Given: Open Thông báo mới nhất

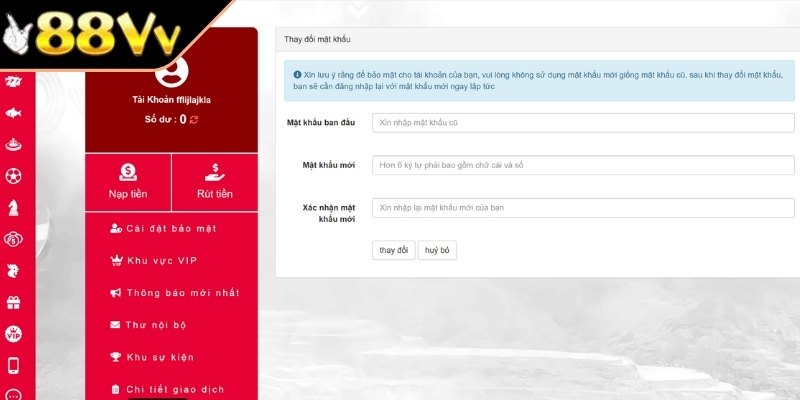Looking at the screenshot, I should pyautogui.click(x=175, y=293).
